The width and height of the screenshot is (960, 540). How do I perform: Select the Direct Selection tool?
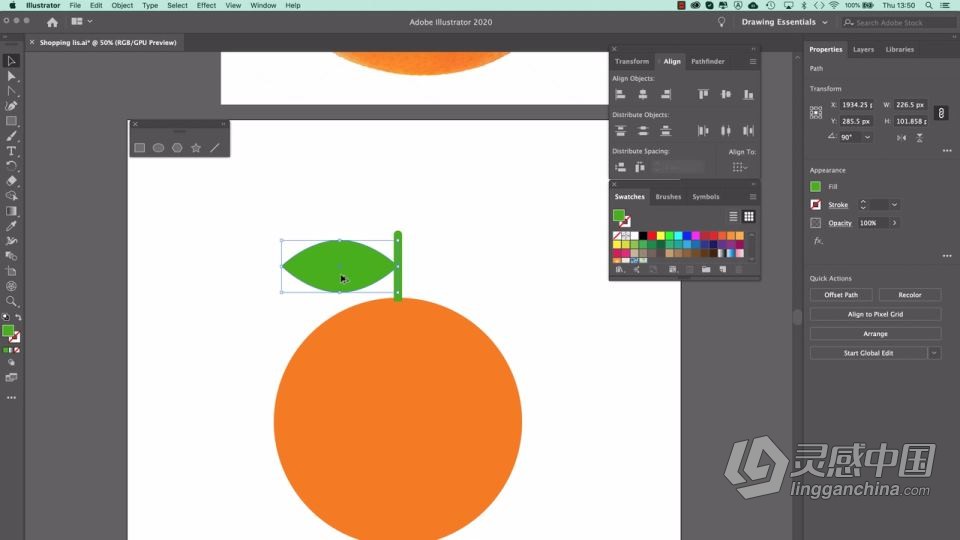[11, 76]
